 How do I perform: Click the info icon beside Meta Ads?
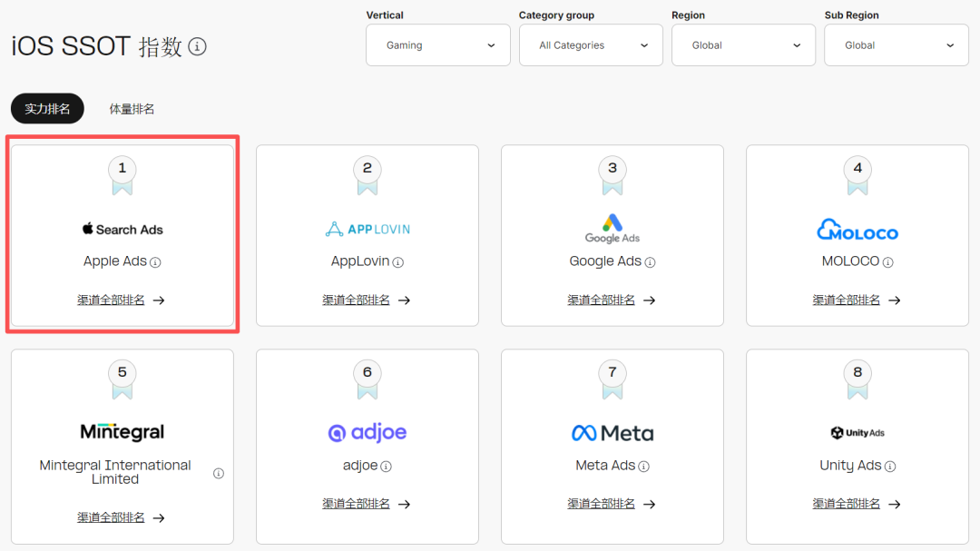click(x=643, y=466)
